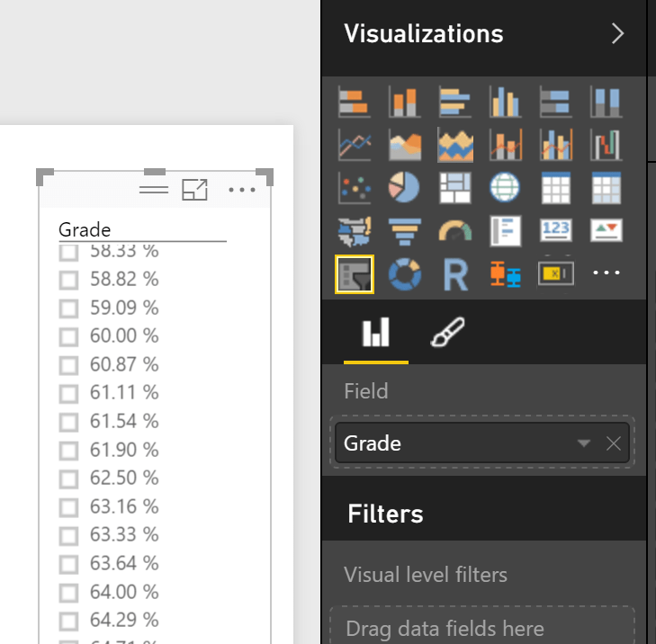This screenshot has height=644, width=656.
Task: Open the Grade field dropdown arrow
Action: 584,443
